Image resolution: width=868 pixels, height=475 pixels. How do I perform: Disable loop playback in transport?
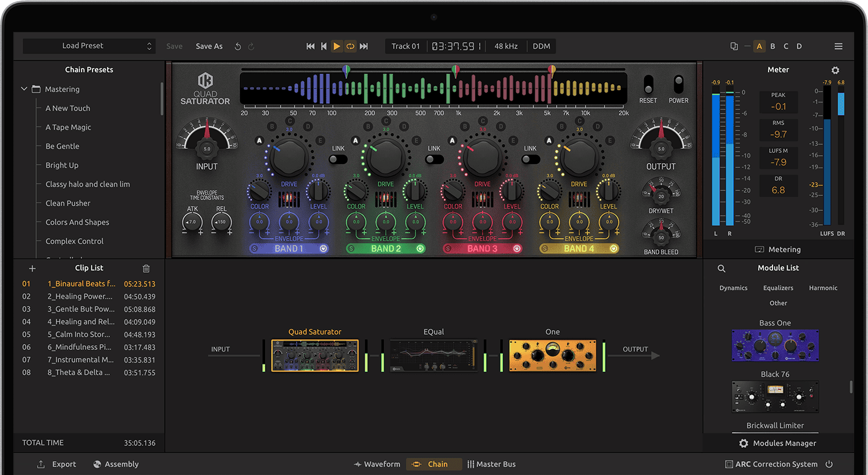coord(350,46)
